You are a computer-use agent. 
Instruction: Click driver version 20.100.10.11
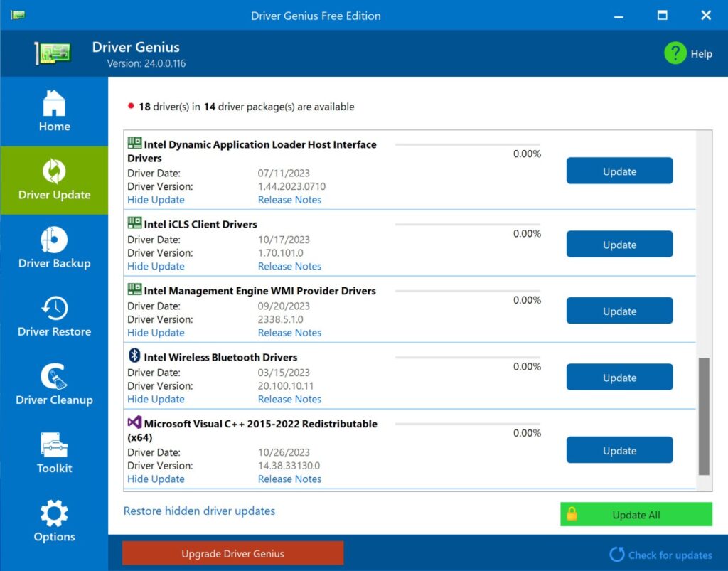click(286, 386)
